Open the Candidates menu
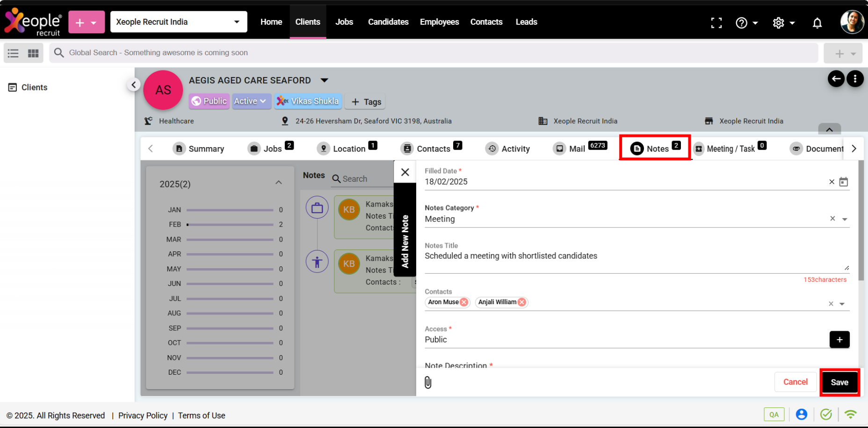The width and height of the screenshot is (868, 428). click(x=388, y=22)
